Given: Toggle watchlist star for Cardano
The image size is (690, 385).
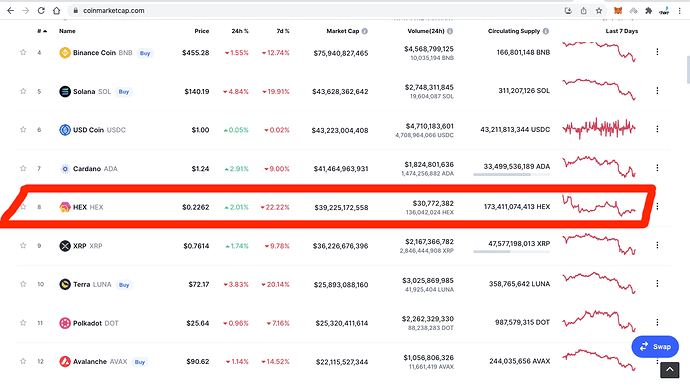Looking at the screenshot, I should click(23, 168).
